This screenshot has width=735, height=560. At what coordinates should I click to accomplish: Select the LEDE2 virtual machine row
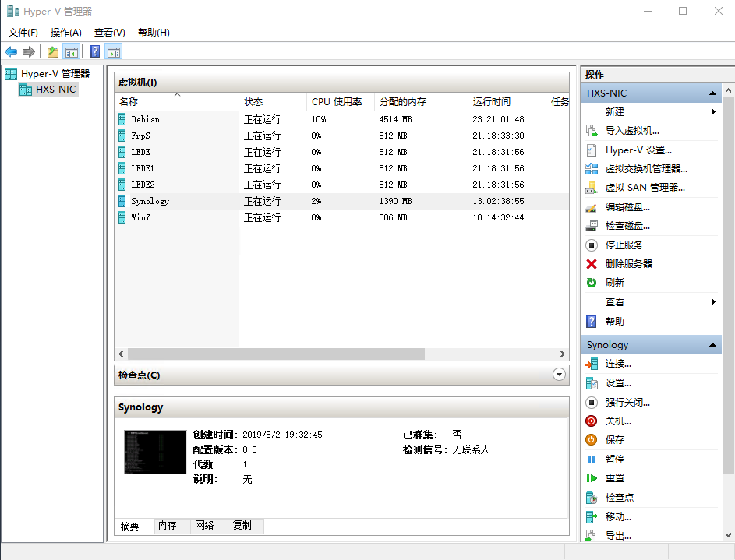[x=341, y=185]
